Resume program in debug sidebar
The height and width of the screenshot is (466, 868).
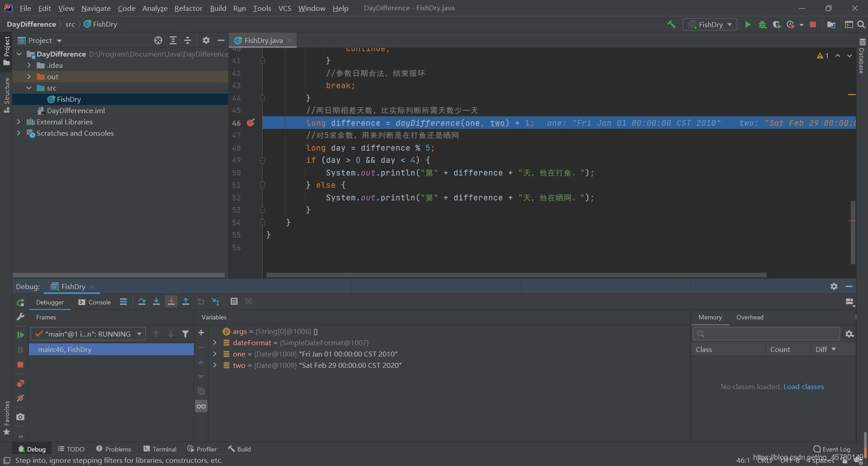[20, 335]
